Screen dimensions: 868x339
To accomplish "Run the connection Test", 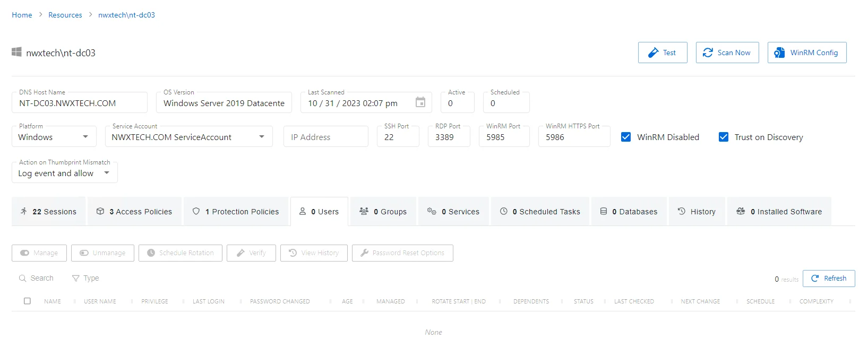I will pyautogui.click(x=663, y=53).
